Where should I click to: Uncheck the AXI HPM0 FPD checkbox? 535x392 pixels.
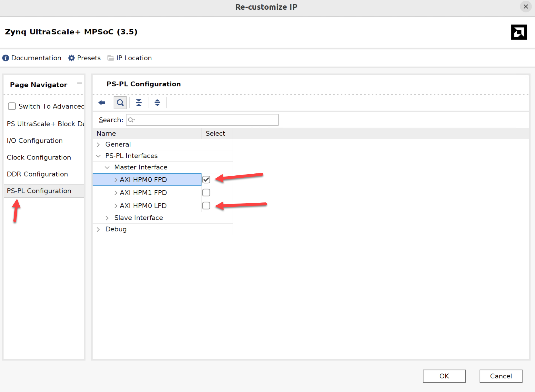tap(206, 180)
